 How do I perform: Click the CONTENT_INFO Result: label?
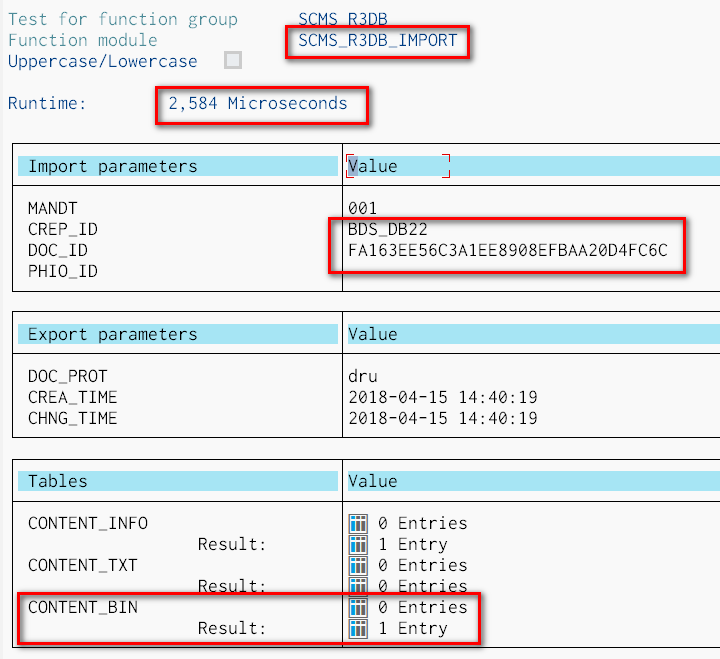click(232, 544)
